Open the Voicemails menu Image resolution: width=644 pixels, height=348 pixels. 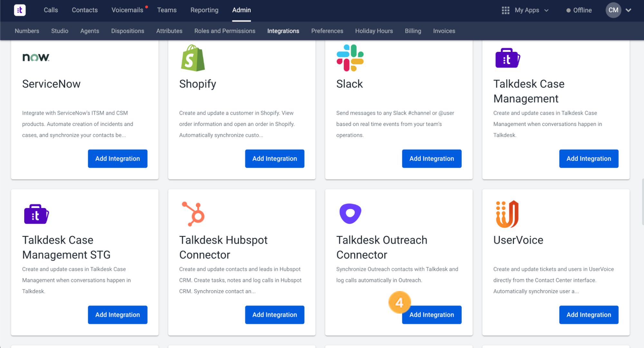[x=127, y=10]
